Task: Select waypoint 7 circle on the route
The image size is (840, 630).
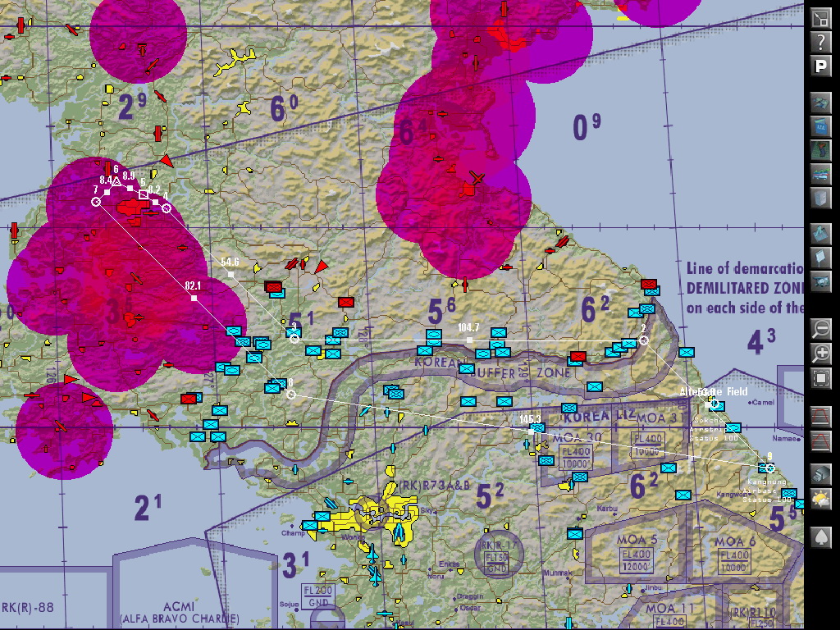Action: click(96, 201)
